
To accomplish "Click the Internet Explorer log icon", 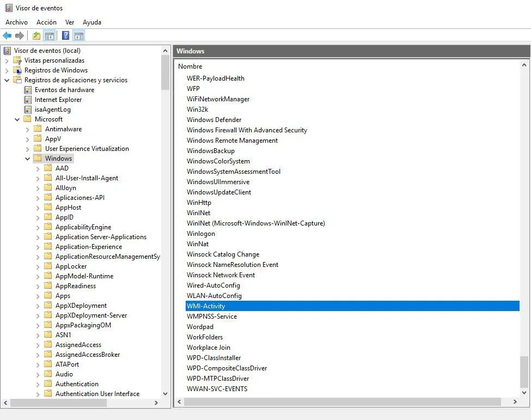I will [x=28, y=100].
